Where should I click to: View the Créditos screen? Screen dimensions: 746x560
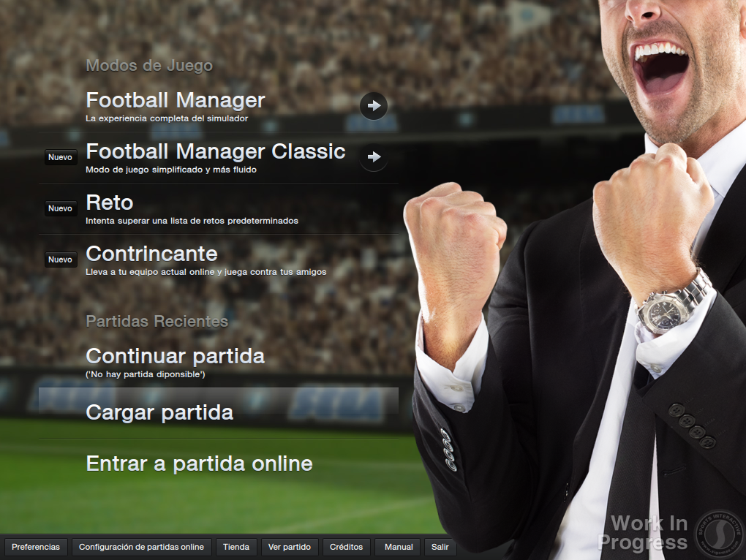coord(347,547)
